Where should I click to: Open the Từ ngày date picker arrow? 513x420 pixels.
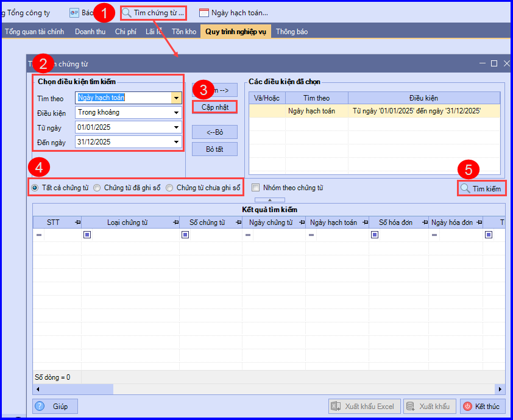click(x=176, y=127)
